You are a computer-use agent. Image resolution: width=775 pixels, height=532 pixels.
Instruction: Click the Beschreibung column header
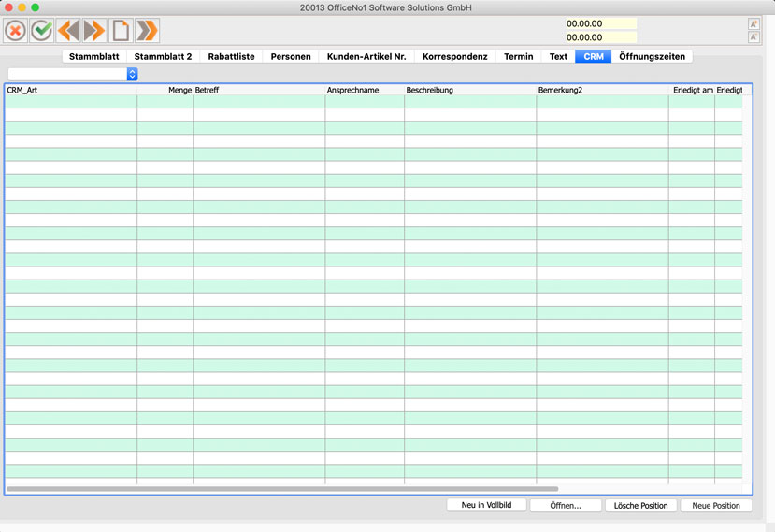470,90
